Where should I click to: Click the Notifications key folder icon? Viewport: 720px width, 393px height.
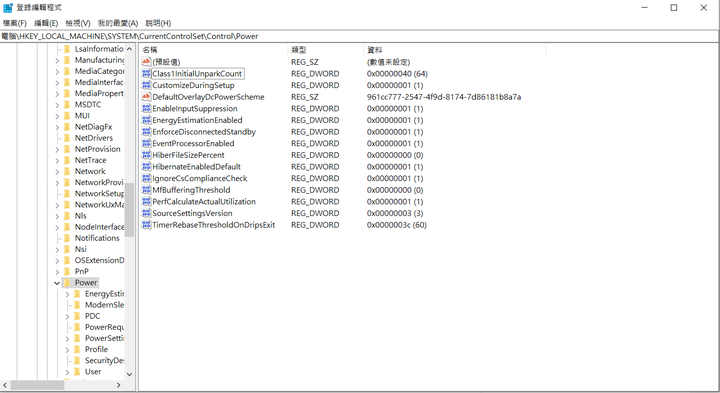(67, 238)
